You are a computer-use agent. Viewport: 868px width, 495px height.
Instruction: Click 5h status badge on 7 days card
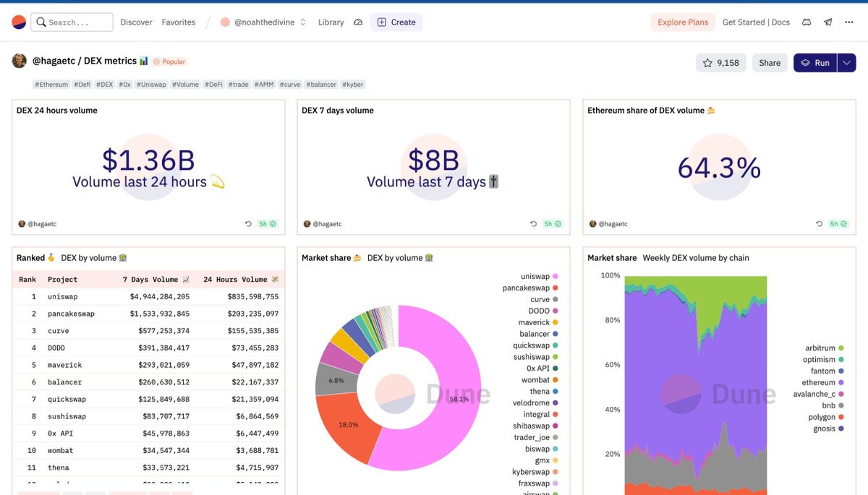(553, 224)
